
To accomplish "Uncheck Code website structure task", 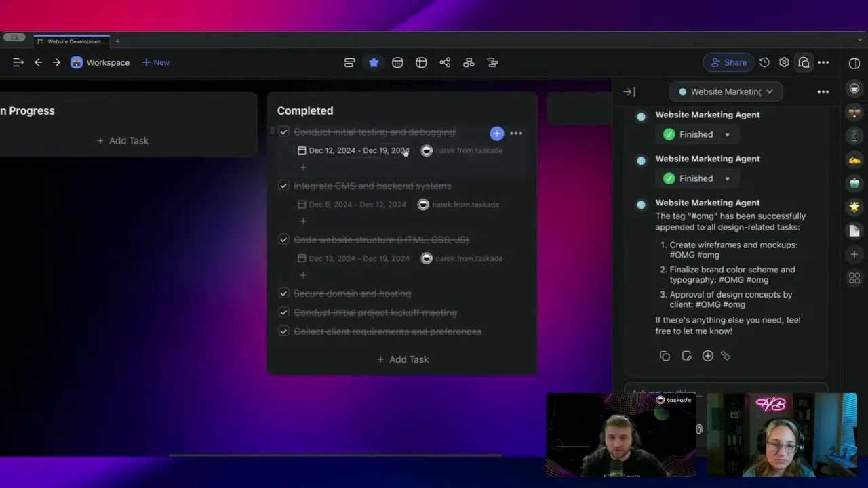I will (283, 239).
